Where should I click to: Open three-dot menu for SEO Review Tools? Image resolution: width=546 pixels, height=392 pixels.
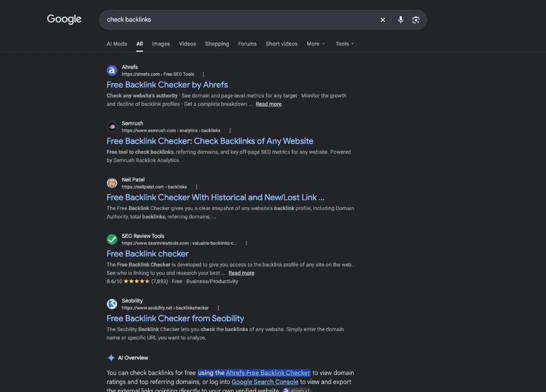(x=246, y=243)
